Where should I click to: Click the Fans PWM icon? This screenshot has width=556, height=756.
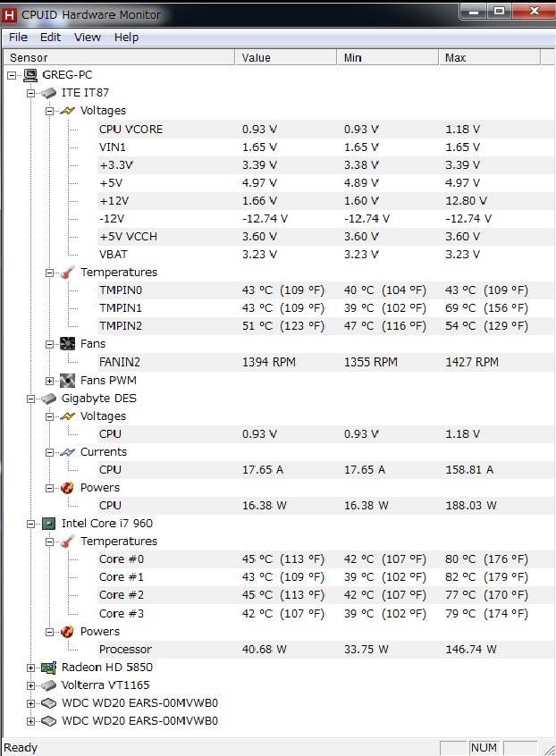click(67, 381)
